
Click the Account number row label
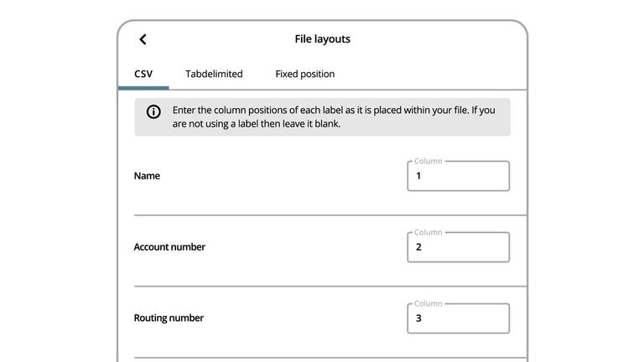coord(169,247)
